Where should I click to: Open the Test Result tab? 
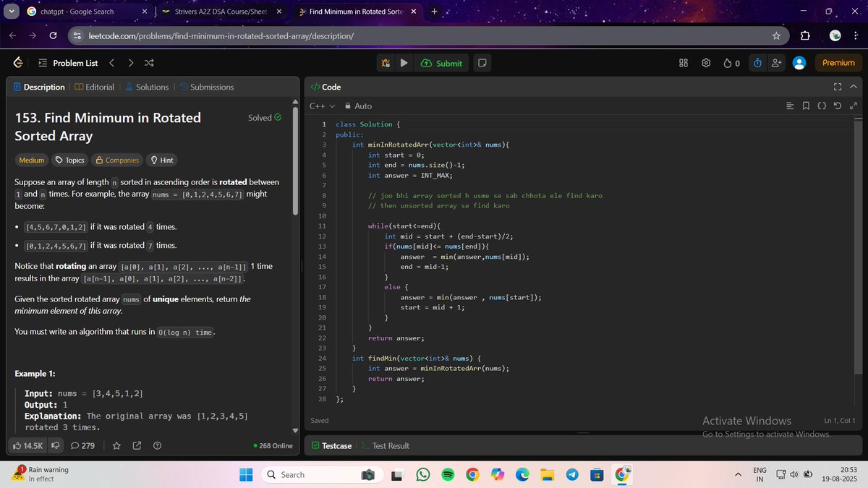386,445
